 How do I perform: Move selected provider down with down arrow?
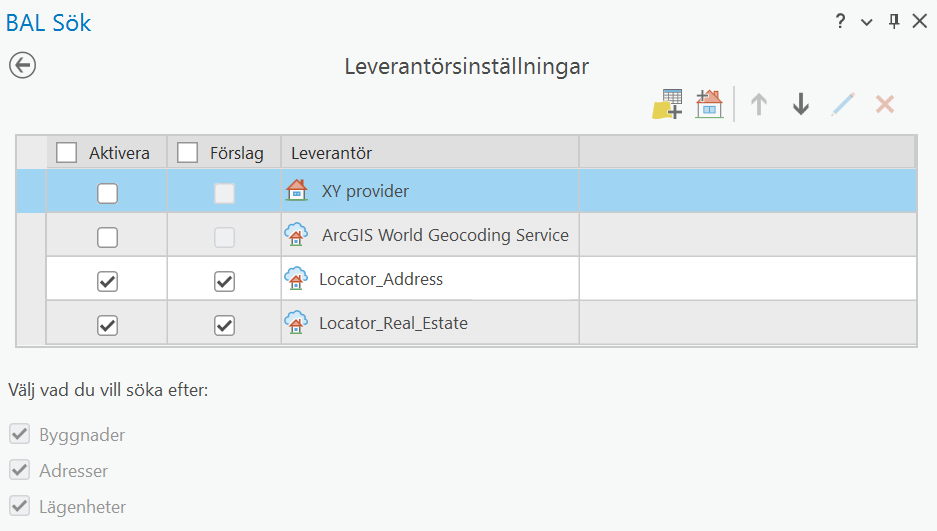tap(800, 104)
